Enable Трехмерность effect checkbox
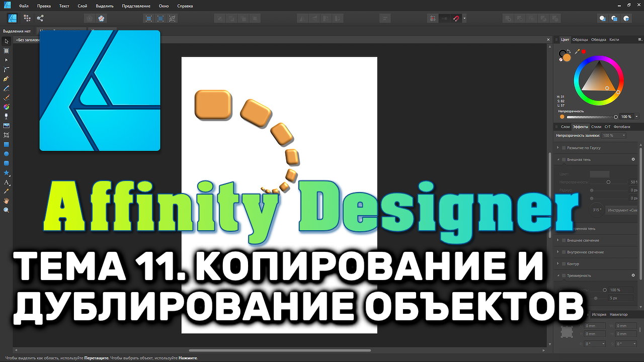The height and width of the screenshot is (362, 644). tap(564, 276)
